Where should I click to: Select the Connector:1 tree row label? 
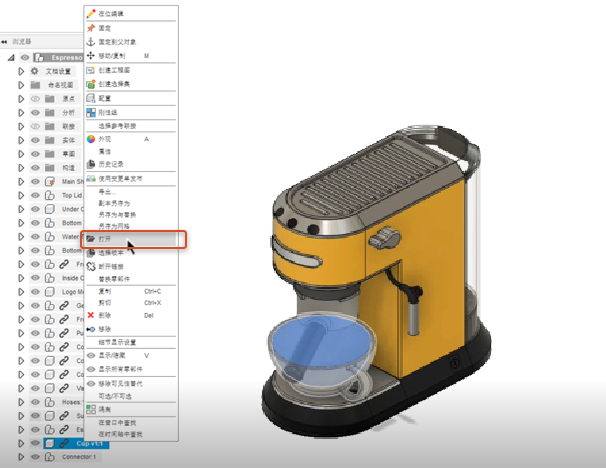(78, 457)
